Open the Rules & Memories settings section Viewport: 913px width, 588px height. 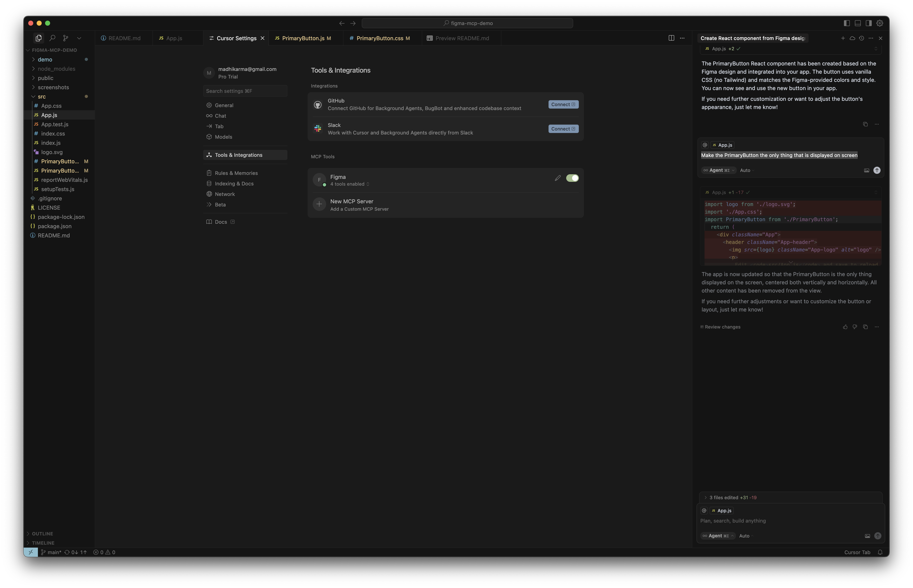(236, 173)
